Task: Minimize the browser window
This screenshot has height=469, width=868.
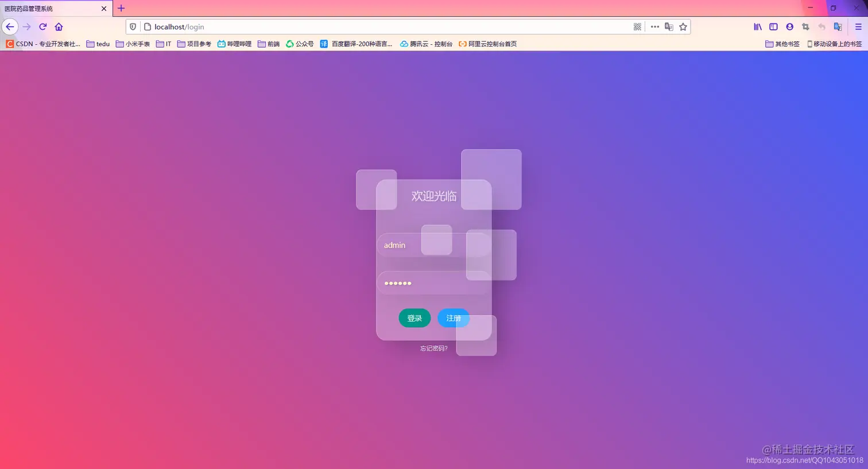Action: (810, 8)
